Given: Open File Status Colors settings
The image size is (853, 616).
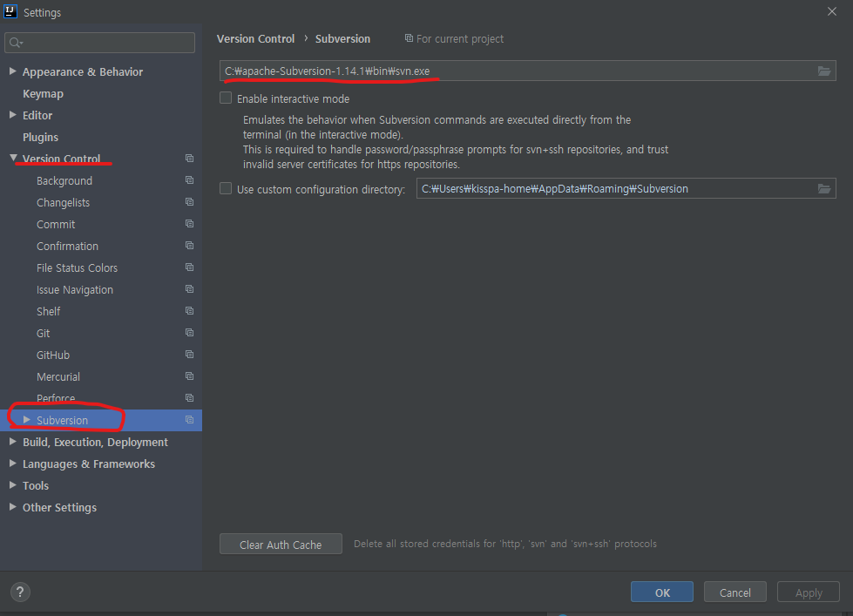Looking at the screenshot, I should pyautogui.click(x=77, y=267).
